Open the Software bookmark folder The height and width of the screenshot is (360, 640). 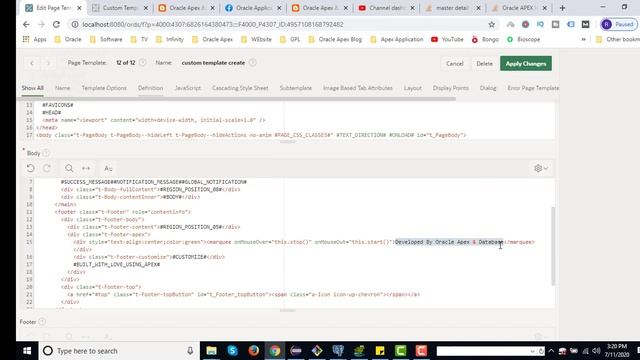tap(106, 39)
